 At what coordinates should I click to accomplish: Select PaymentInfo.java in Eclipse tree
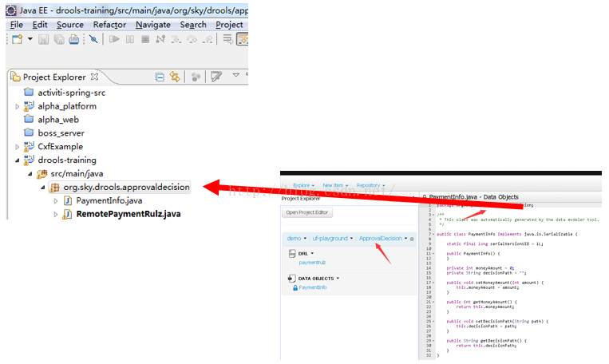(x=109, y=201)
